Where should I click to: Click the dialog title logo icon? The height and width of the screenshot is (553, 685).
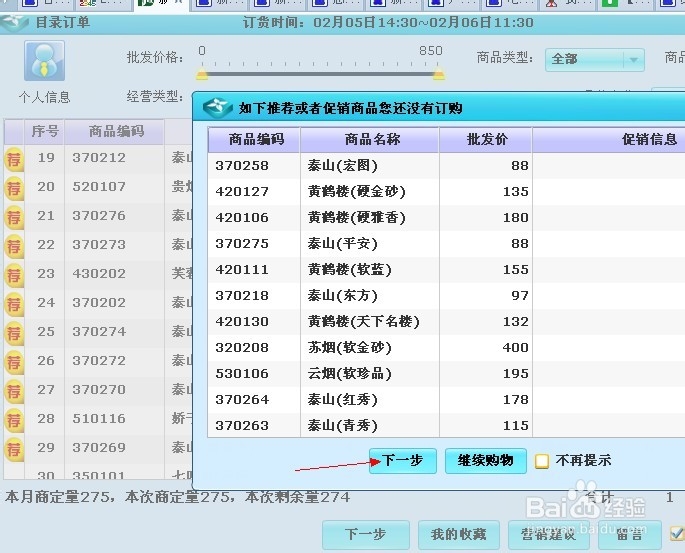(x=217, y=107)
